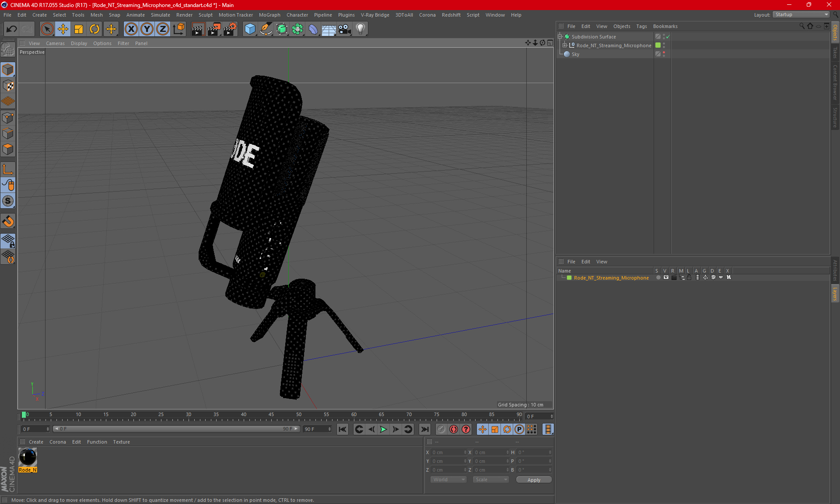The image size is (840, 504).
Task: Open the Attributes side tab
Action: (835, 270)
